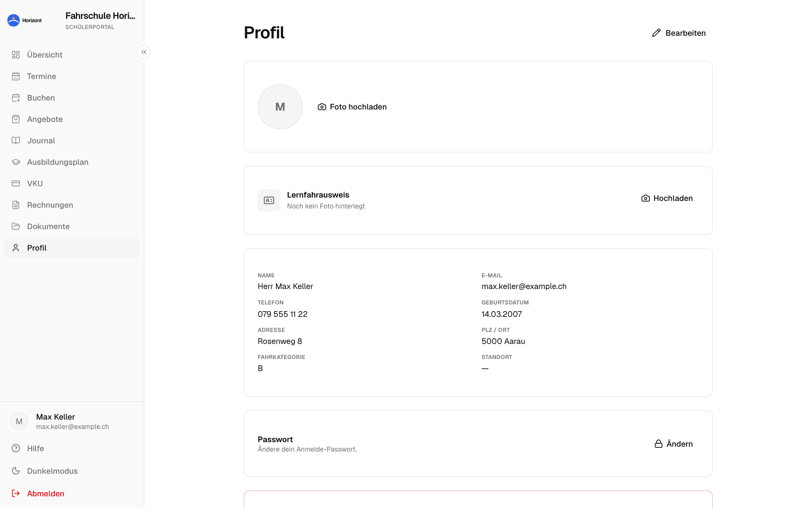Click the VKU card icon
Image resolution: width=812 pixels, height=508 pixels.
16,184
